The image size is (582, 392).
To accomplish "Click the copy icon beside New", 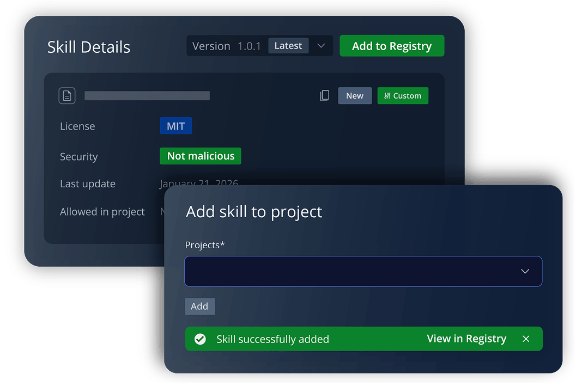I will [324, 96].
